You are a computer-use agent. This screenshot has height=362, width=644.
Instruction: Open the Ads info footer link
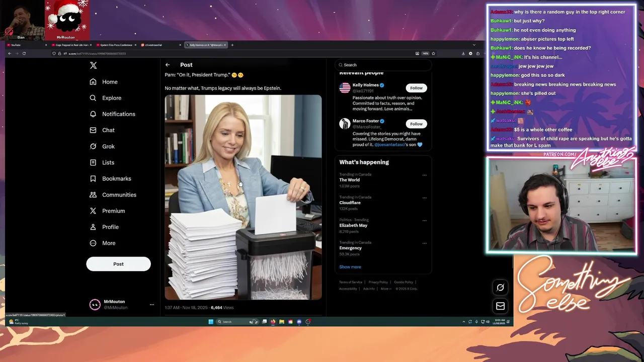pyautogui.click(x=369, y=289)
